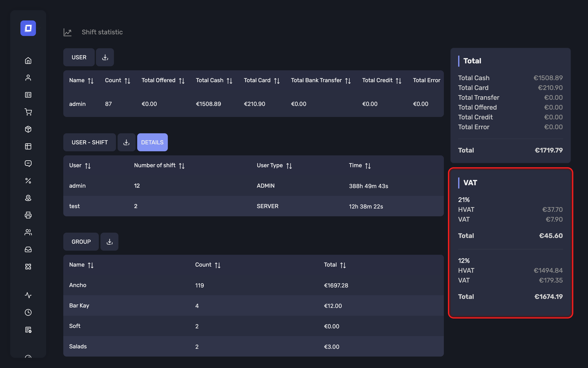Open the clock icon in sidebar
The height and width of the screenshot is (368, 588).
click(28, 312)
